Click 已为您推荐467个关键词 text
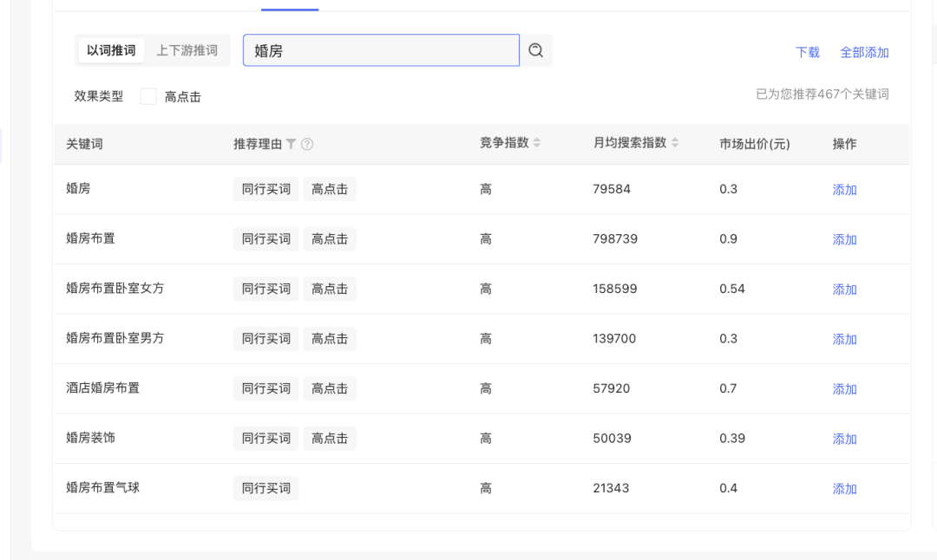This screenshot has width=937, height=560. point(822,94)
